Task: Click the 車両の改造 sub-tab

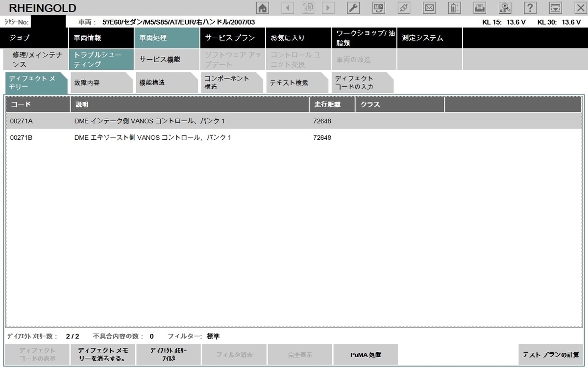Action: 364,60
